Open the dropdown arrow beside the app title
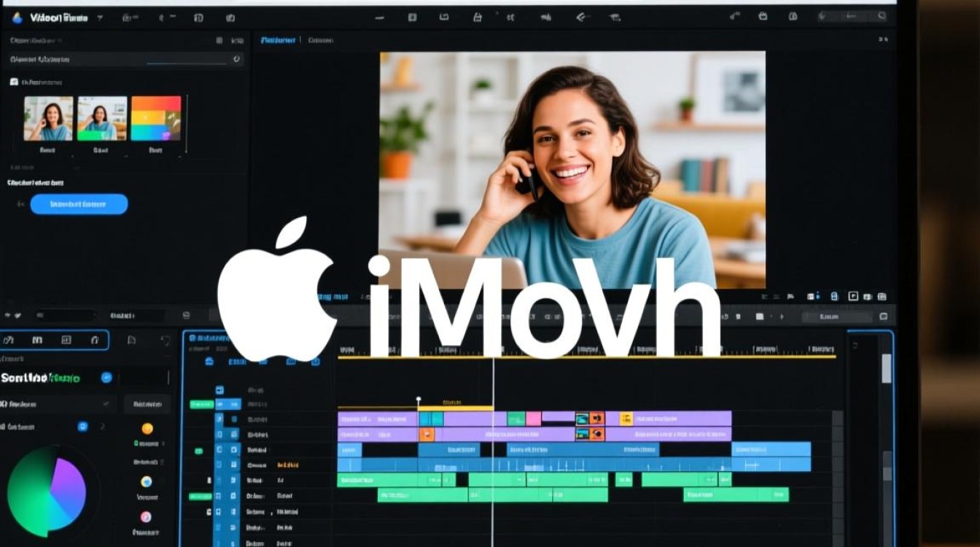The image size is (980, 547). (100, 18)
